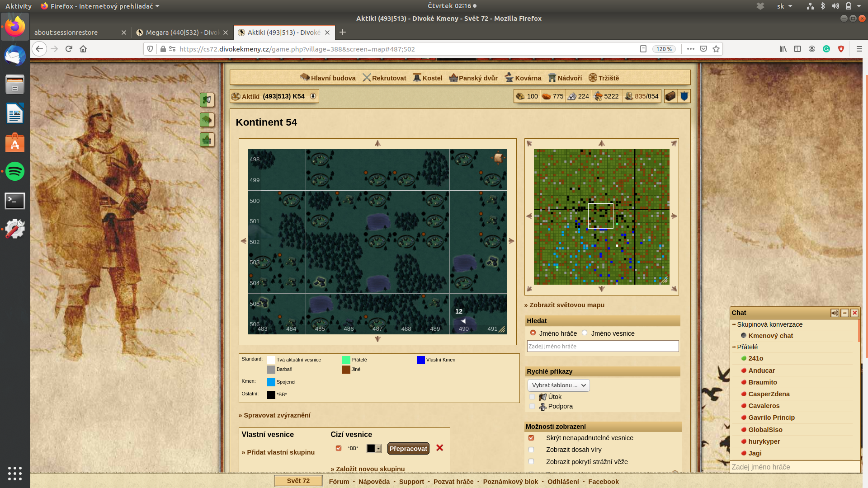Open Firefox app menu in top bar

coord(100,6)
